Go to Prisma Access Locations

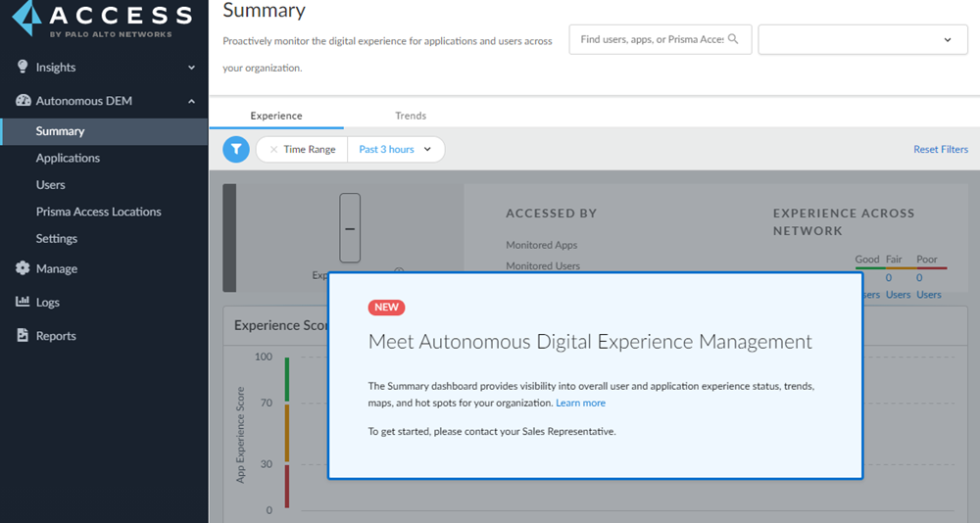pos(98,212)
